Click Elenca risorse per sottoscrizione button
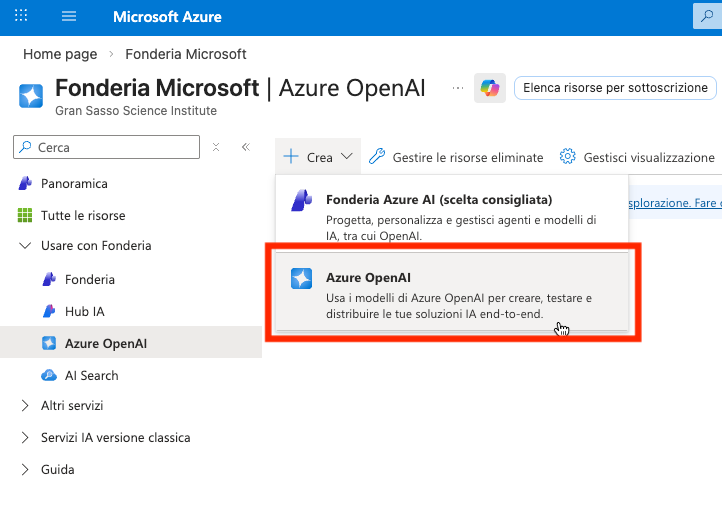 (x=615, y=88)
